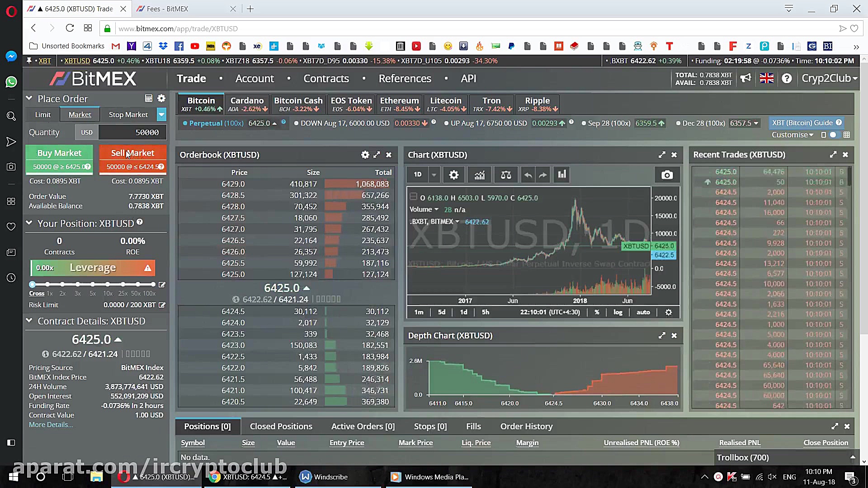This screenshot has width=868, height=488.
Task: Edit leverage pencil icon
Action: tap(162, 285)
